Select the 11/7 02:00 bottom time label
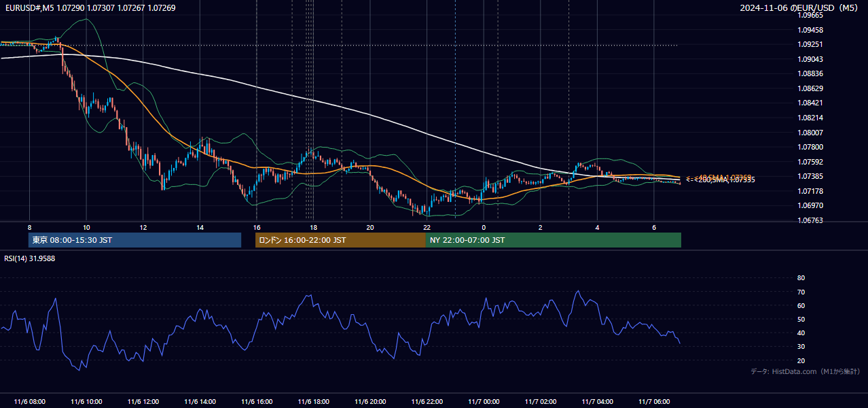 tap(540, 402)
